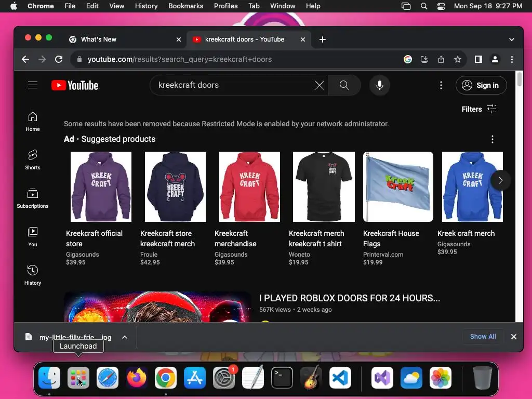This screenshot has height=399, width=532.
Task: Start voice search with the microphone
Action: click(380, 85)
